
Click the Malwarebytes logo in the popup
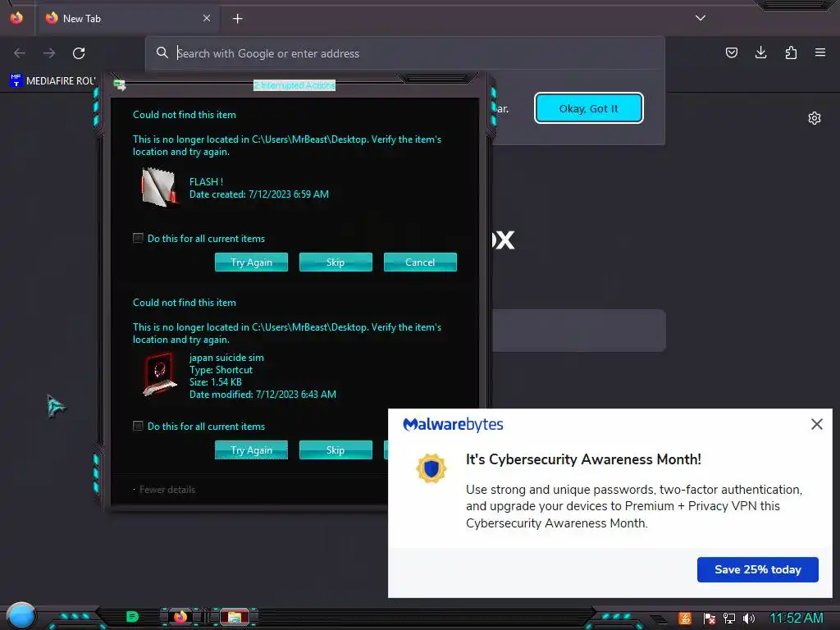tap(453, 424)
